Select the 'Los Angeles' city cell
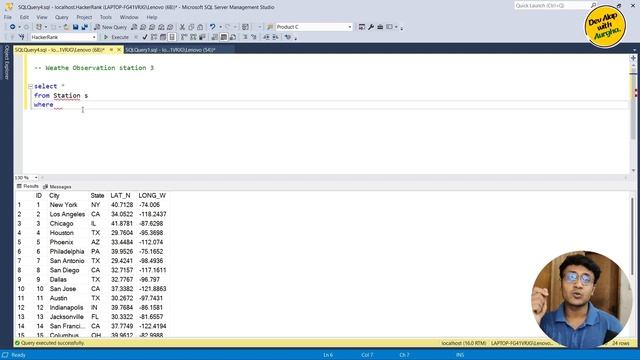This screenshot has width=640, height=360. click(67, 214)
